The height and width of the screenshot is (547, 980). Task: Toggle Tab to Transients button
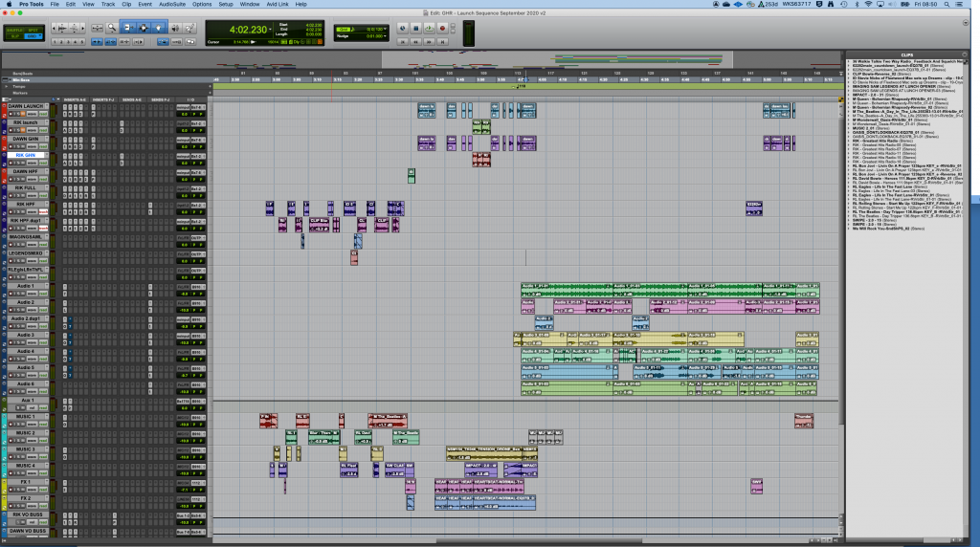[97, 42]
